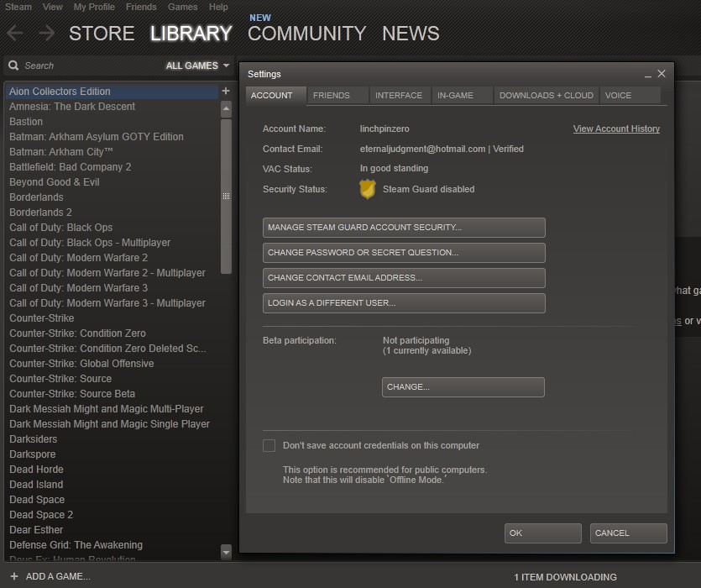Click Manage Steam Guard Account Security button
701x588 pixels.
point(404,228)
